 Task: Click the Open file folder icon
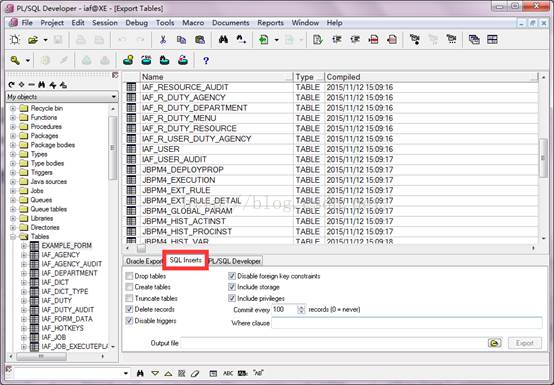[33, 40]
